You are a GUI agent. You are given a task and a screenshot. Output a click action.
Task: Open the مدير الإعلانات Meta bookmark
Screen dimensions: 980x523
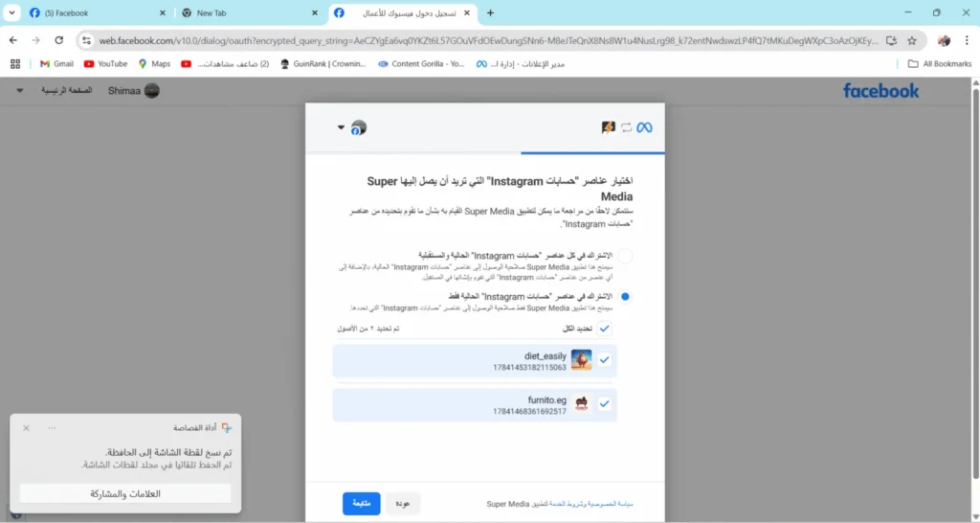pos(520,64)
